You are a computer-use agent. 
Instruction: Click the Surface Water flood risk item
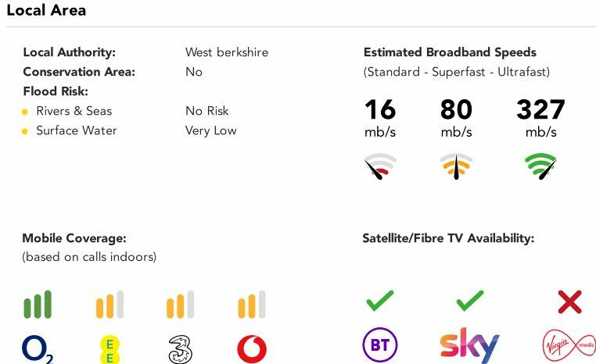pos(76,130)
